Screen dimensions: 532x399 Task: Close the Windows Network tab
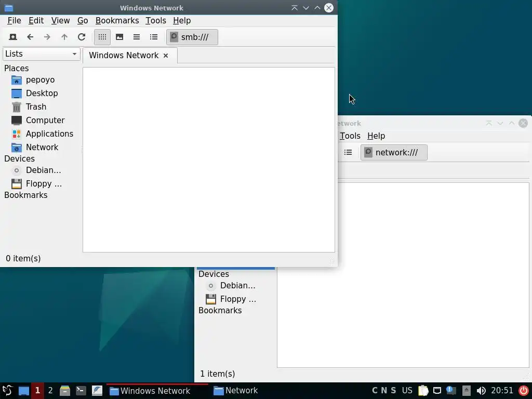point(166,55)
